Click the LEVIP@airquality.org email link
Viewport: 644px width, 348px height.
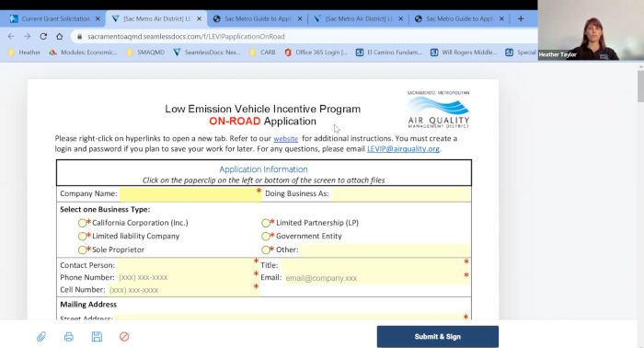tap(403, 149)
